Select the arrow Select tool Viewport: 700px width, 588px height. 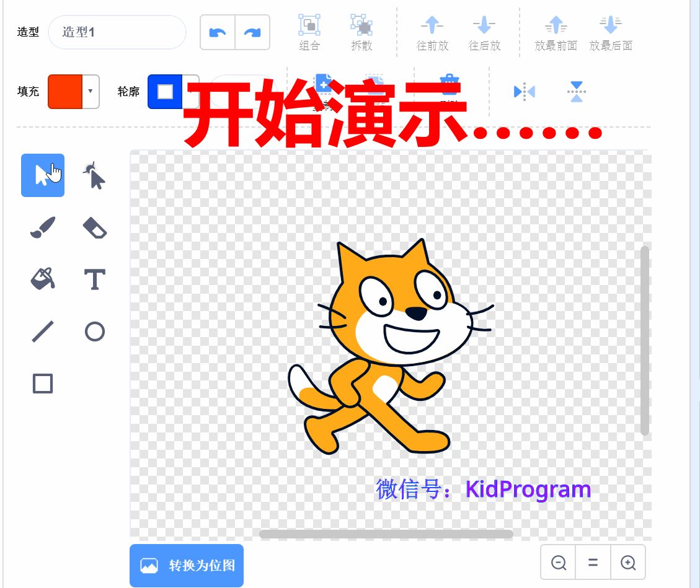tap(42, 175)
